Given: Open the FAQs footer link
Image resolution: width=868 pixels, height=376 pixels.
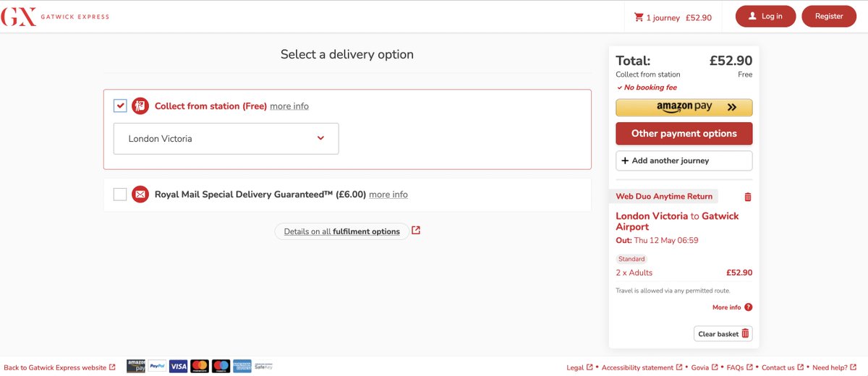Looking at the screenshot, I should (x=739, y=367).
